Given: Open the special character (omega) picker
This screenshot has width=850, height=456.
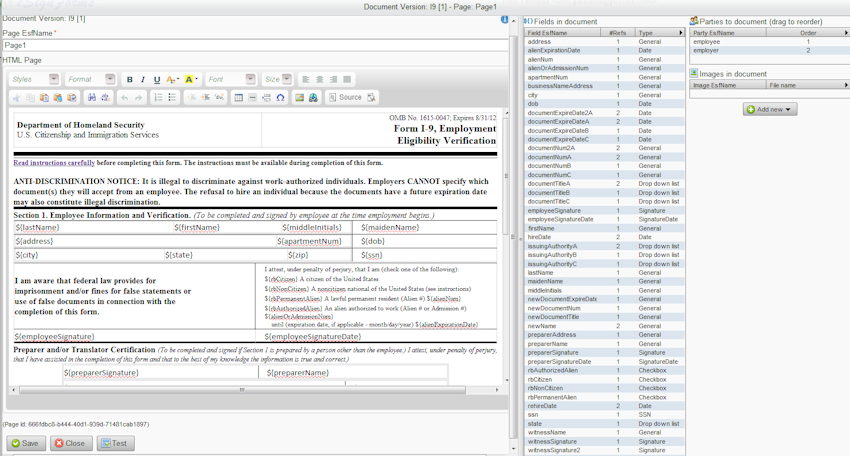Looking at the screenshot, I should (280, 98).
